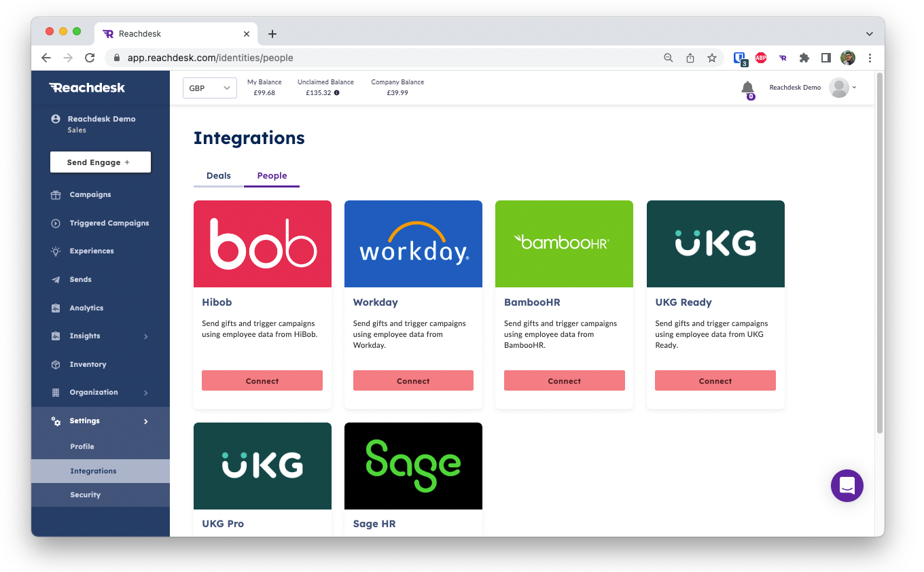
Task: Click the user avatar in header
Action: point(839,88)
